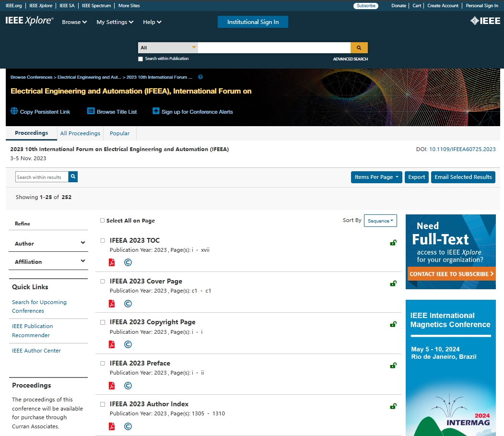The width and height of the screenshot is (504, 436).
Task: Click the IEEE Xplore logo
Action: tap(30, 21)
